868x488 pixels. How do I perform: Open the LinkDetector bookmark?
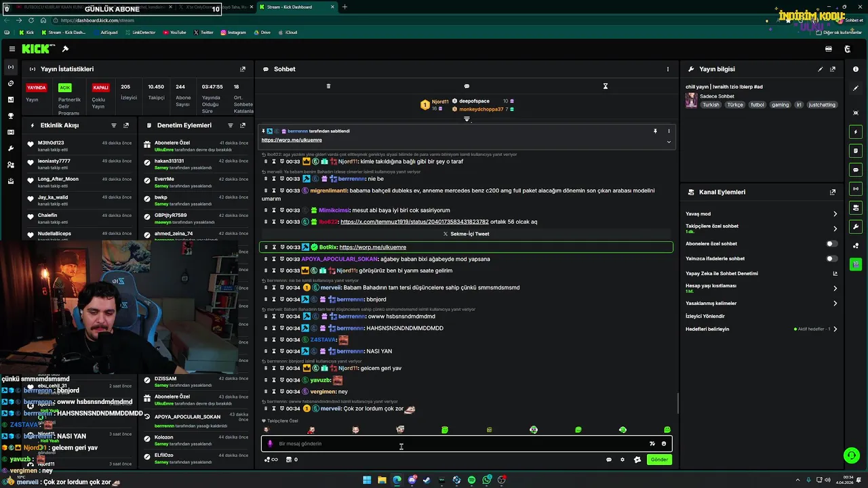point(140,32)
